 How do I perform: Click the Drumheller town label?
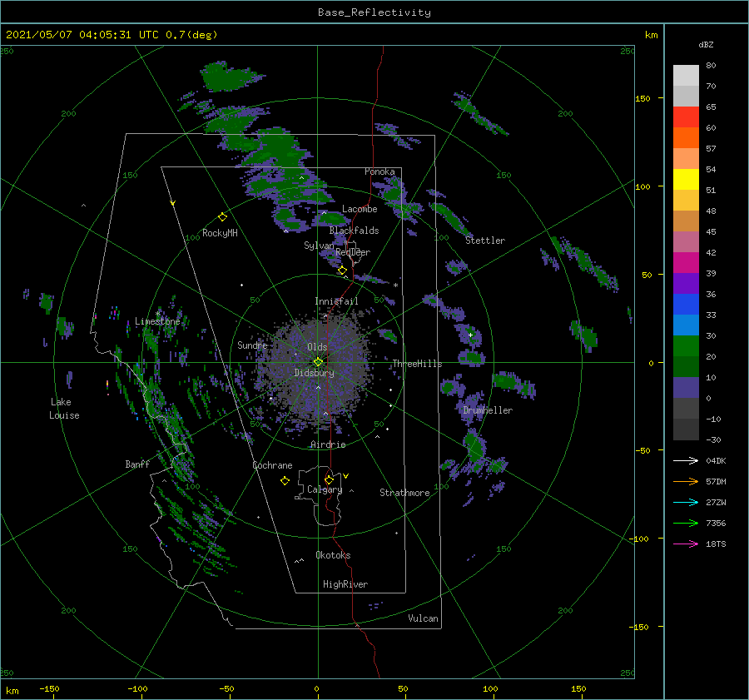point(488,410)
